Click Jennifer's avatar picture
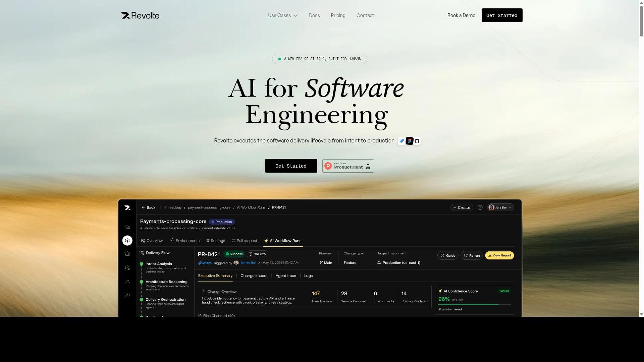The height and width of the screenshot is (362, 644). point(491,207)
